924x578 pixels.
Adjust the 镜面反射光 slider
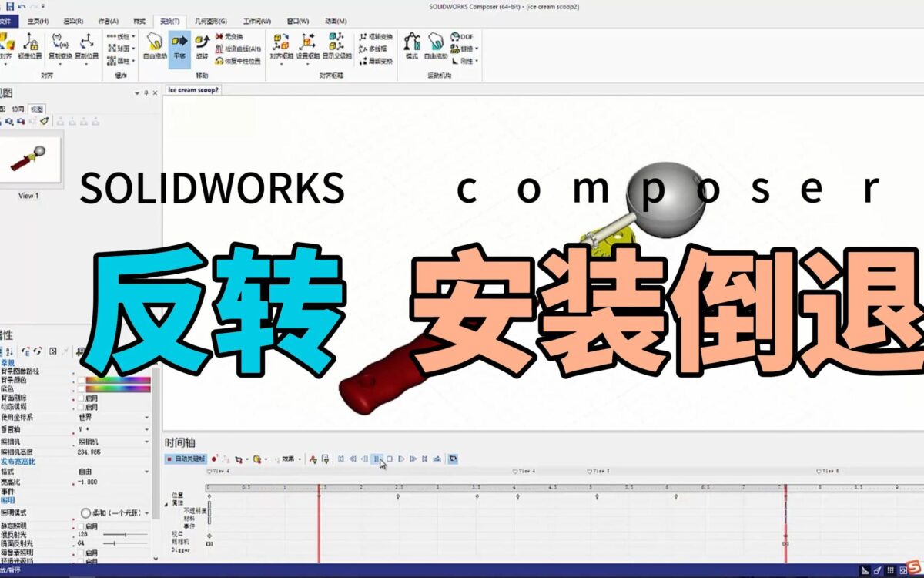[x=125, y=543]
